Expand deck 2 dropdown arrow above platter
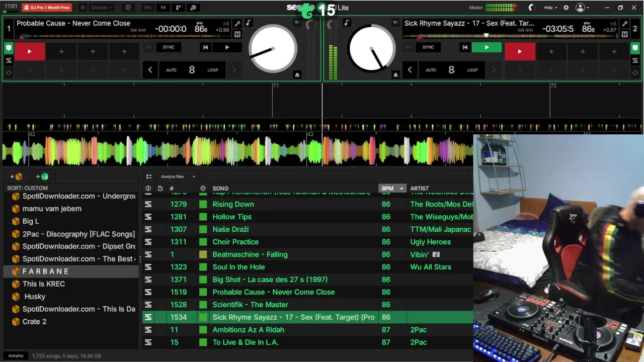 click(x=395, y=23)
